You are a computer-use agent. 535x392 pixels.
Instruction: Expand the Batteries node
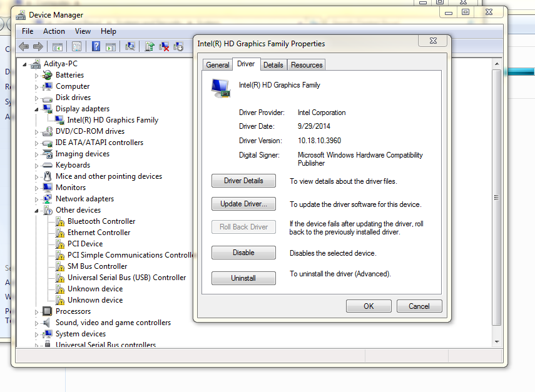pyautogui.click(x=36, y=76)
